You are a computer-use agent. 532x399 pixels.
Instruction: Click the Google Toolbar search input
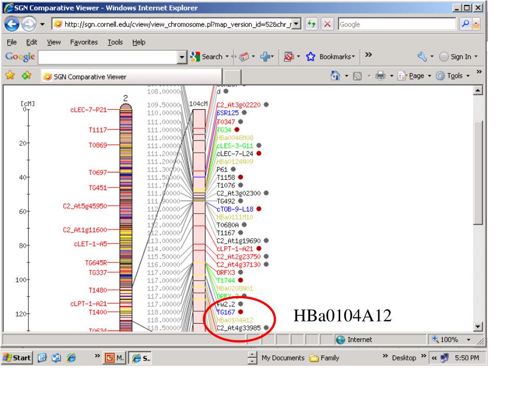tap(108, 57)
